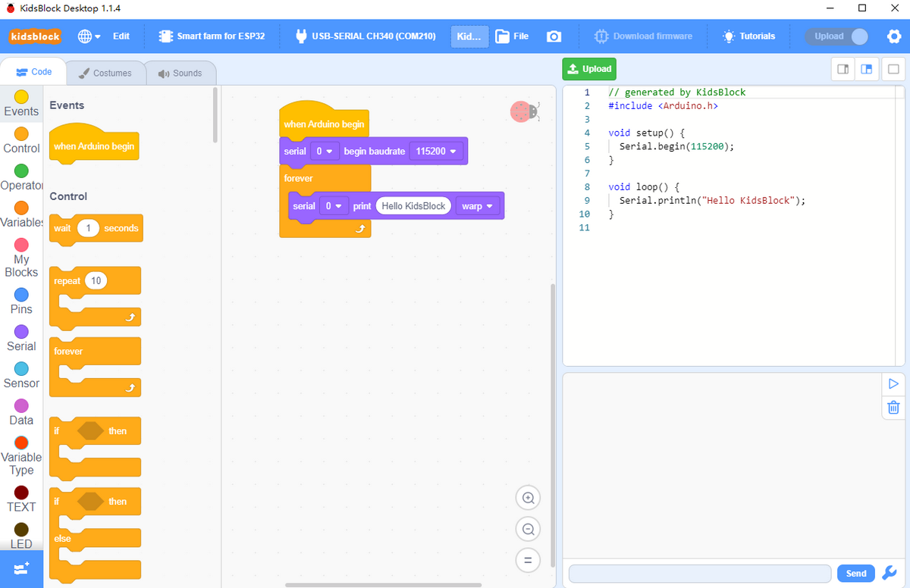Open serial 0 dropdown in baudrate block
Viewport: 910px width, 588px height.
click(x=325, y=151)
